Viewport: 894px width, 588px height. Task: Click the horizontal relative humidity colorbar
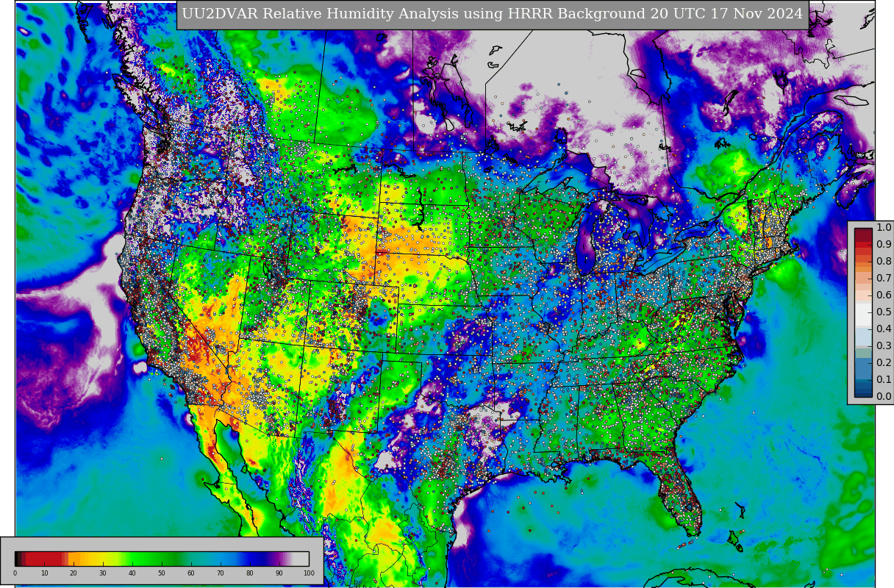[162, 559]
